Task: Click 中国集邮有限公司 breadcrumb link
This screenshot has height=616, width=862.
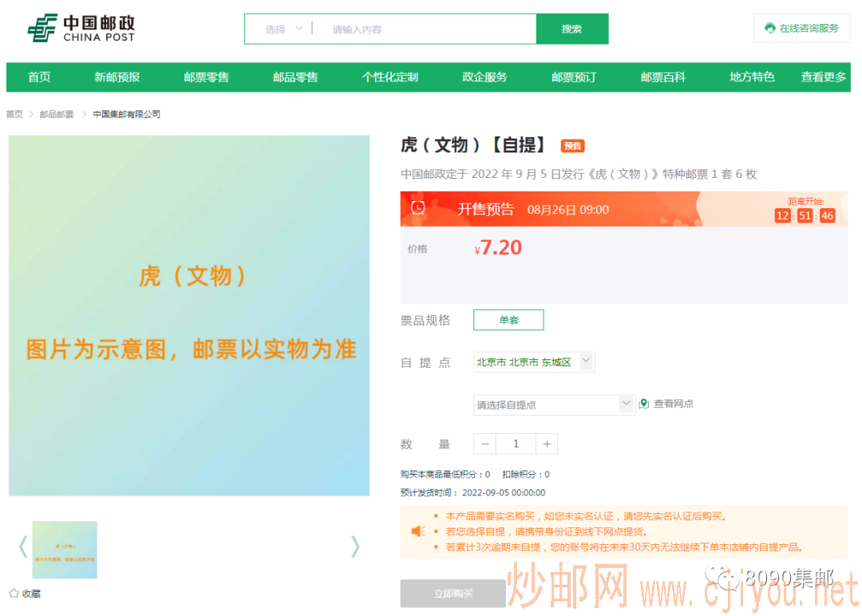Action: pos(126,114)
